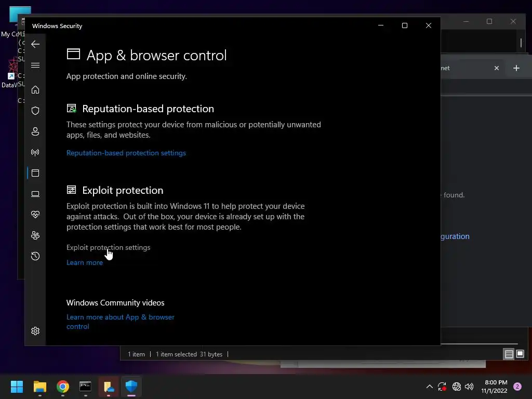Open Firewall & network protection icon
The height and width of the screenshot is (399, 532).
coord(35,152)
